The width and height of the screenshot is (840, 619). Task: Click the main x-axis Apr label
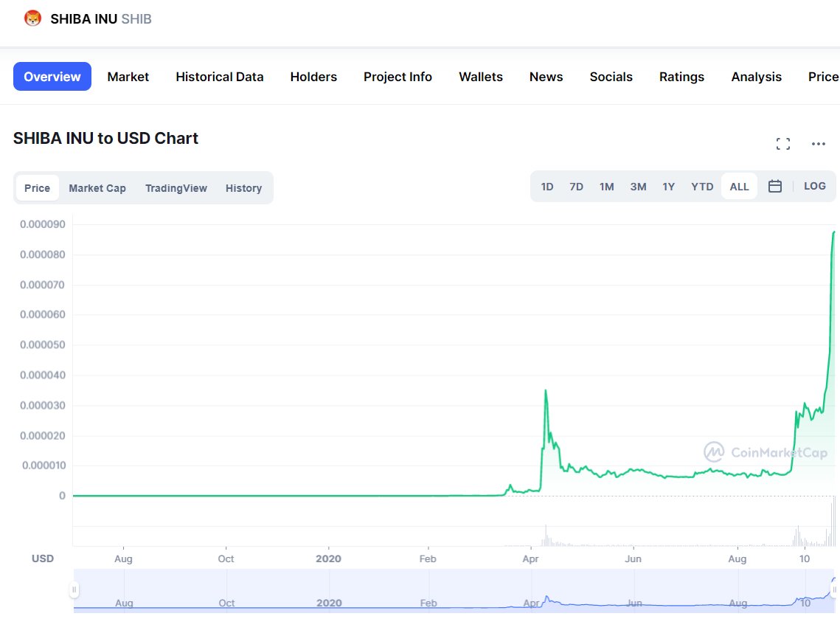click(530, 559)
